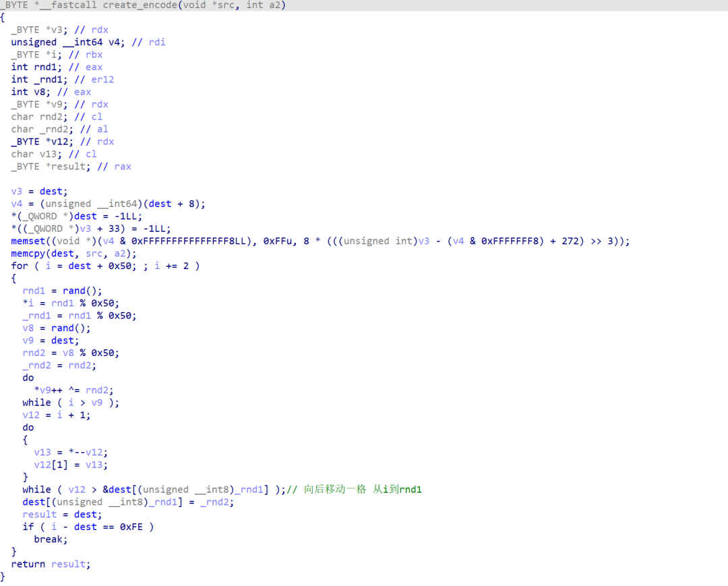
Task: Click the 'result = dest;' line
Action: tap(62, 515)
